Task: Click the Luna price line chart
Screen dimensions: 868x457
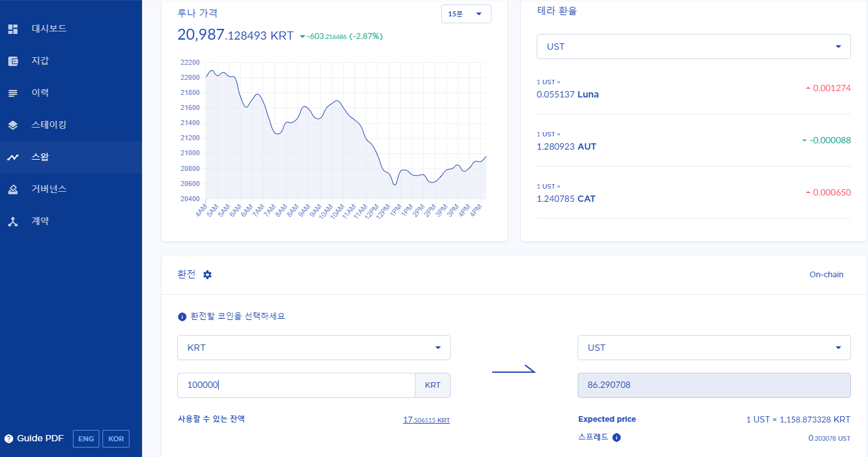Action: pos(346,131)
